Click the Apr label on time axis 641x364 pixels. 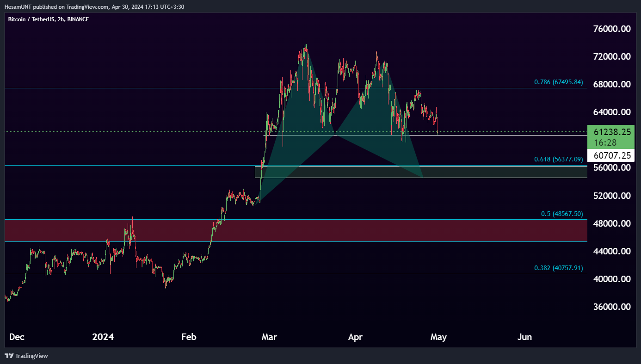click(x=355, y=337)
